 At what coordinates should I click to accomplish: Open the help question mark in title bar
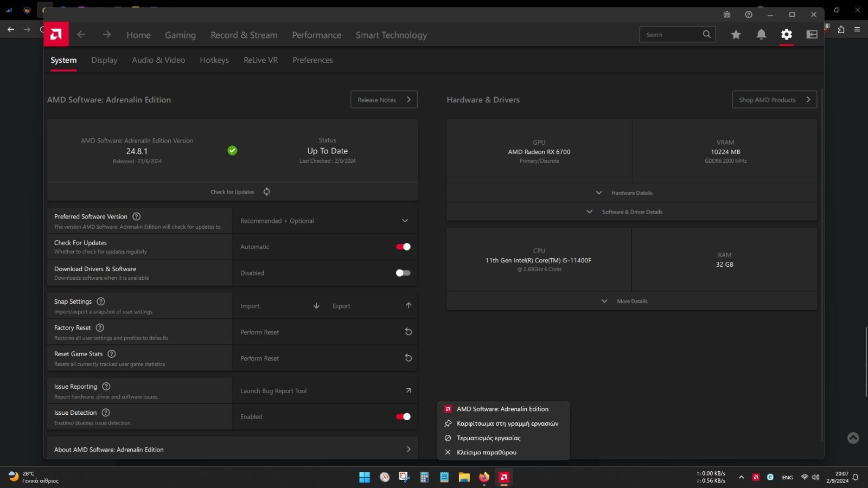point(749,15)
